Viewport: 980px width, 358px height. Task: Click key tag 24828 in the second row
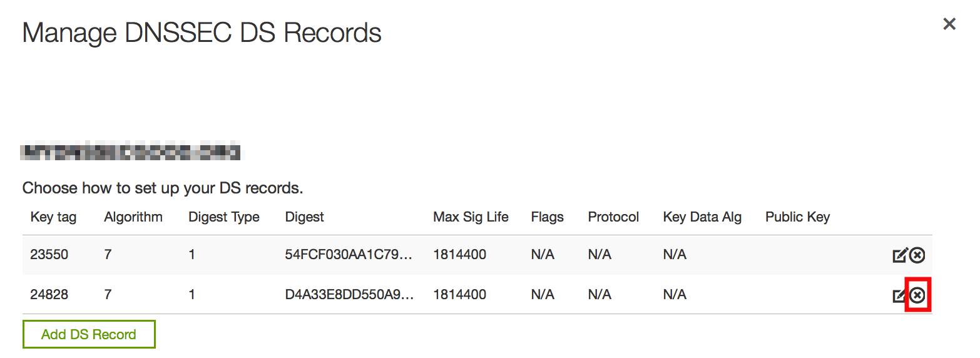tap(49, 294)
